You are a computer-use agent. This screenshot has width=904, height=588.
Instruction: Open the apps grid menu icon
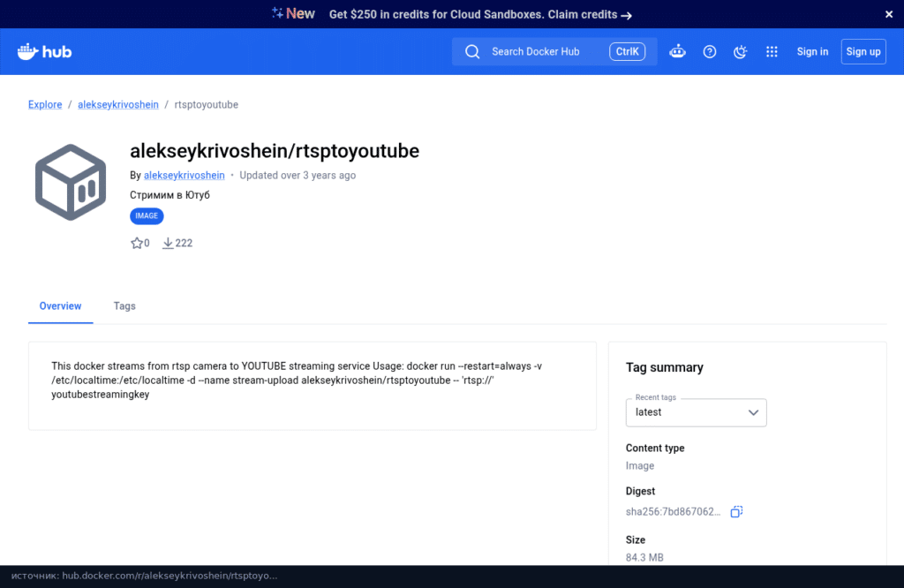click(x=772, y=52)
